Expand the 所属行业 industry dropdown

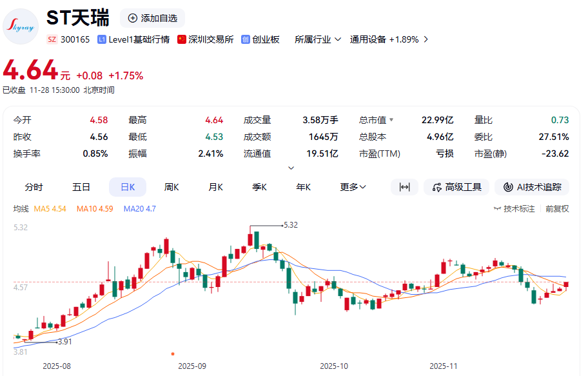coord(318,39)
